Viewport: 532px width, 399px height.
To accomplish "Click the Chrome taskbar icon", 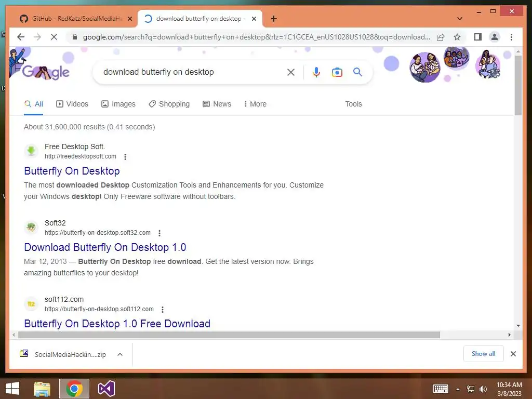I will pyautogui.click(x=74, y=389).
